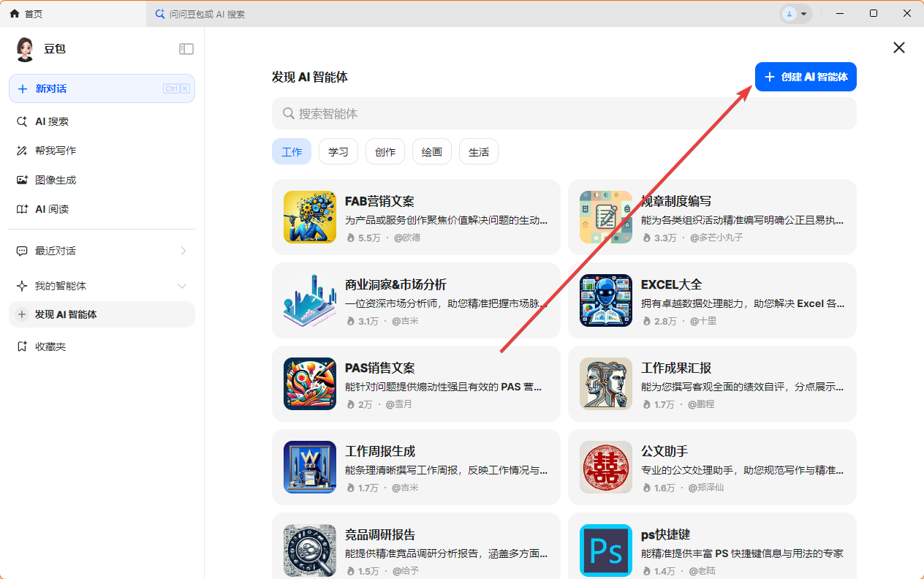Open the ps快捷键 Photoshop icon
Image resolution: width=924 pixels, height=579 pixels.
tap(606, 550)
